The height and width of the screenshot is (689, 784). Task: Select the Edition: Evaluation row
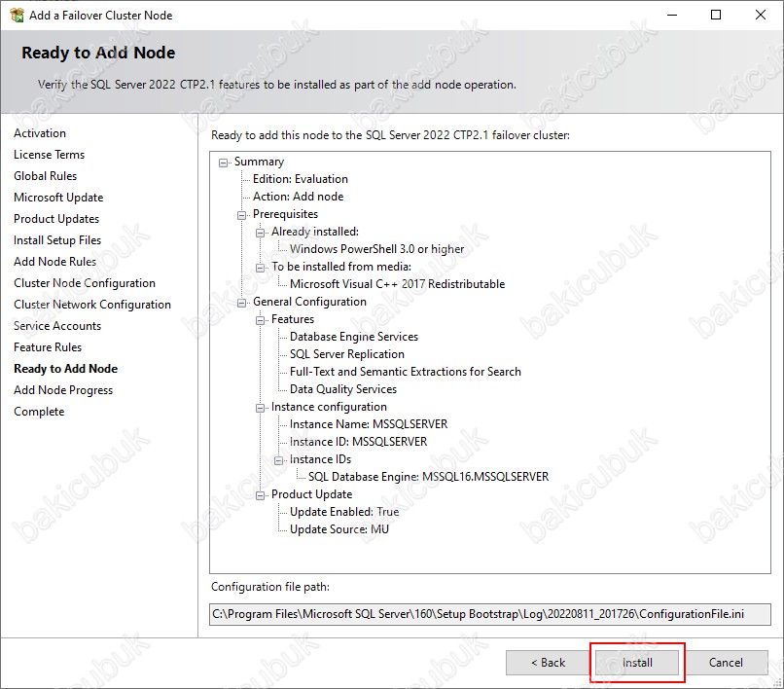coord(300,179)
